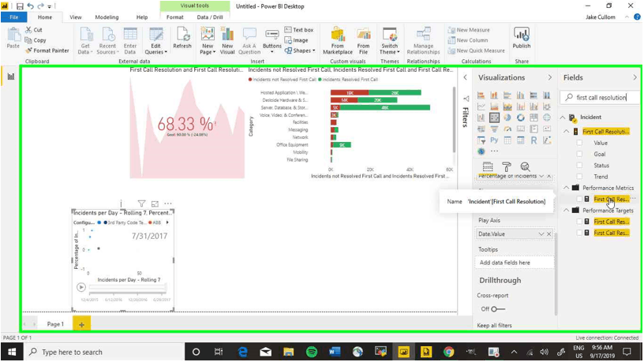Image resolution: width=644 pixels, height=362 pixels.
Task: Check the Status field checkbox
Action: click(579, 166)
